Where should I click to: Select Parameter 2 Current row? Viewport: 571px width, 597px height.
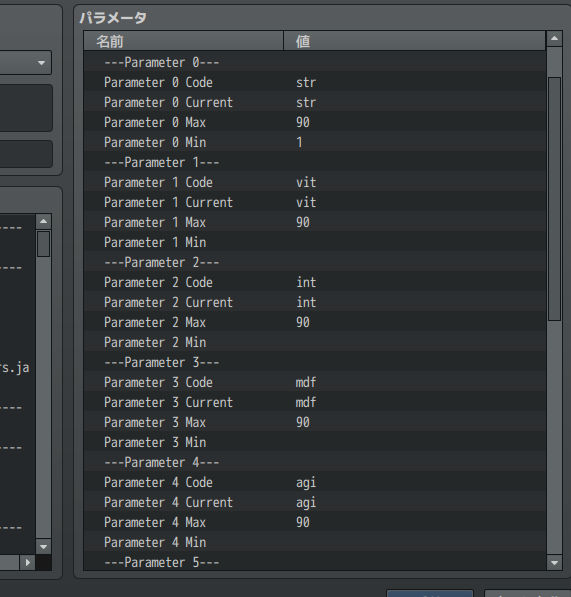(x=315, y=302)
